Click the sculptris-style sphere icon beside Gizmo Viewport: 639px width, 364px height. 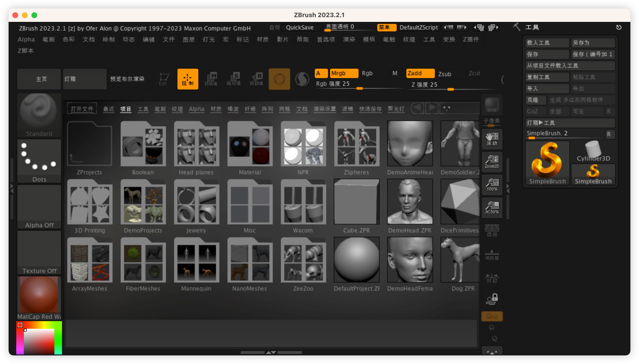coord(302,79)
